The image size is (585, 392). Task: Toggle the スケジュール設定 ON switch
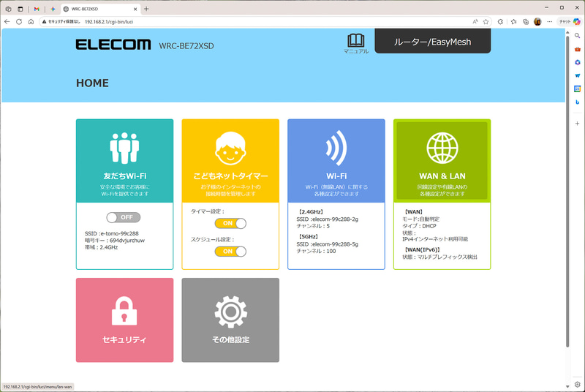tap(230, 252)
